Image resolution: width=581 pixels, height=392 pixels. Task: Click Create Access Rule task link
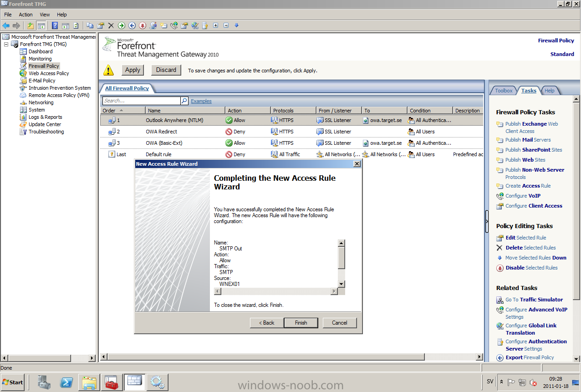(528, 186)
